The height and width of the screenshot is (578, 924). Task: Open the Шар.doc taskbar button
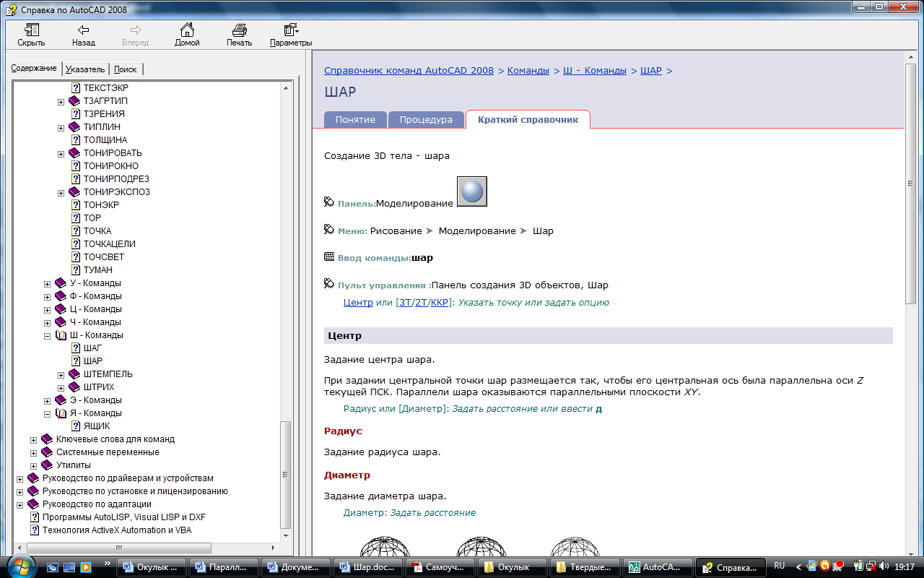click(368, 567)
